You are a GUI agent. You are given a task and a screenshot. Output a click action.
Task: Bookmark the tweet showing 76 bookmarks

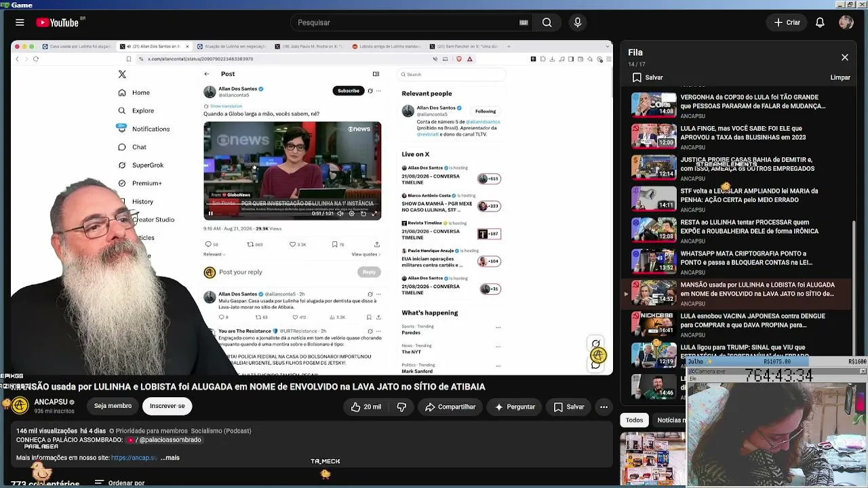[338, 244]
